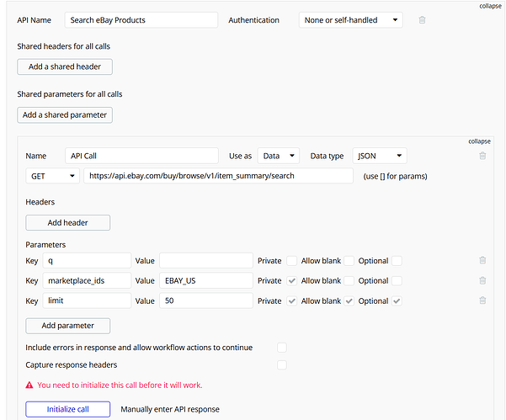This screenshot has width=506, height=420.
Task: Click Add a shared header button
Action: click(65, 66)
